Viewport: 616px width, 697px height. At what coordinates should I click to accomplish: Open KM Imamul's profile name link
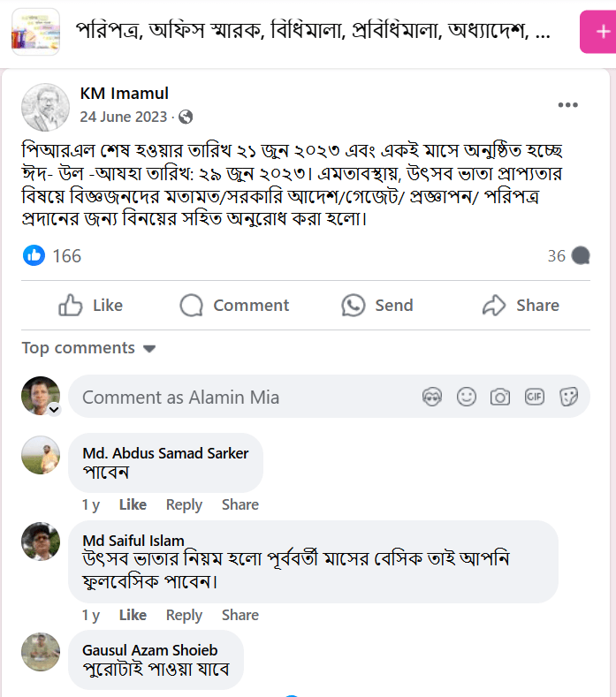124,94
